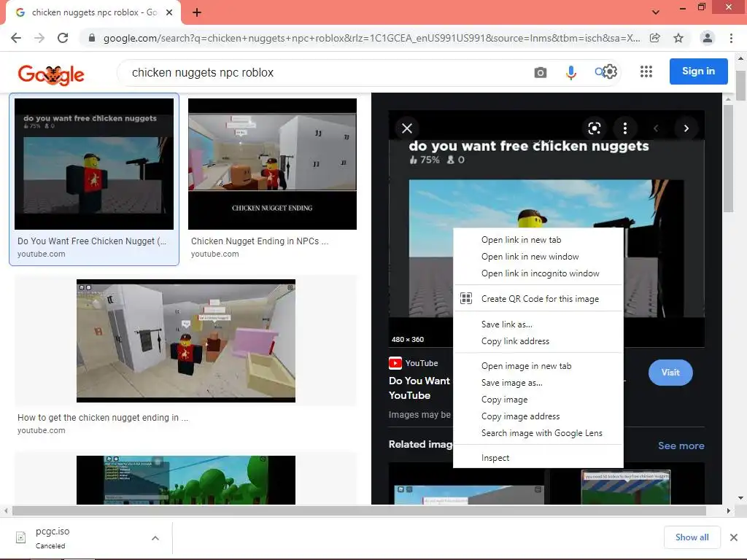Open the green trees game screenshot thumbnail

186,480
